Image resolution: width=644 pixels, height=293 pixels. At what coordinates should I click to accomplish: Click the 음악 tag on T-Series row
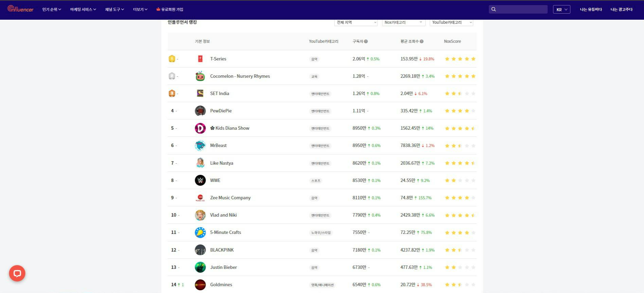pos(314,59)
